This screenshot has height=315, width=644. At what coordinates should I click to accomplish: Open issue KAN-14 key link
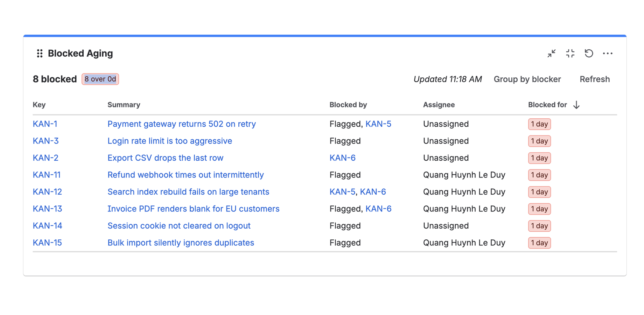47,226
